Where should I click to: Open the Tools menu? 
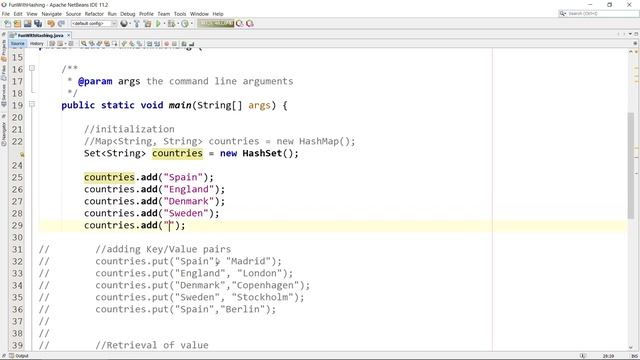click(180, 14)
